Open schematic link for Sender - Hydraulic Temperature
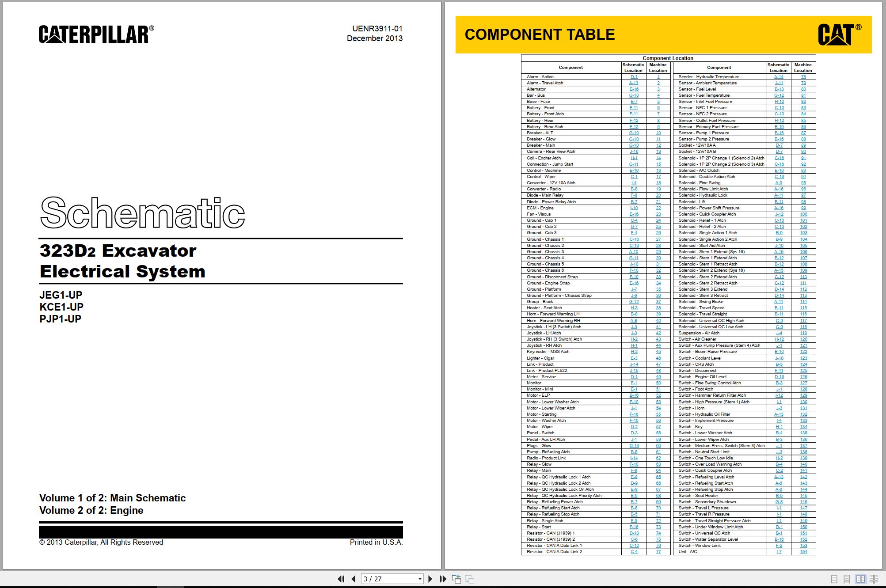886x588 pixels. pyautogui.click(x=779, y=77)
